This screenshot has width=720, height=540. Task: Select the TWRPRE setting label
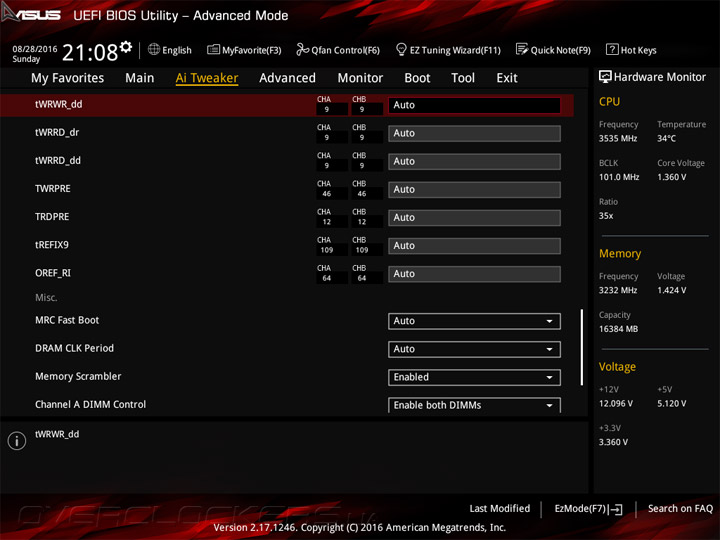(53, 189)
